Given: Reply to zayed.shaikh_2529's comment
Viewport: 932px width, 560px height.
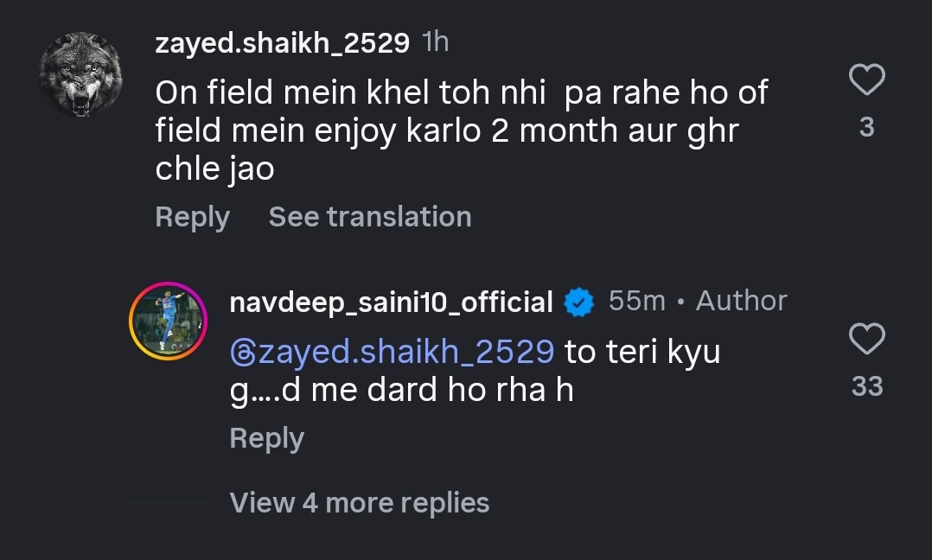Looking at the screenshot, I should (x=191, y=217).
